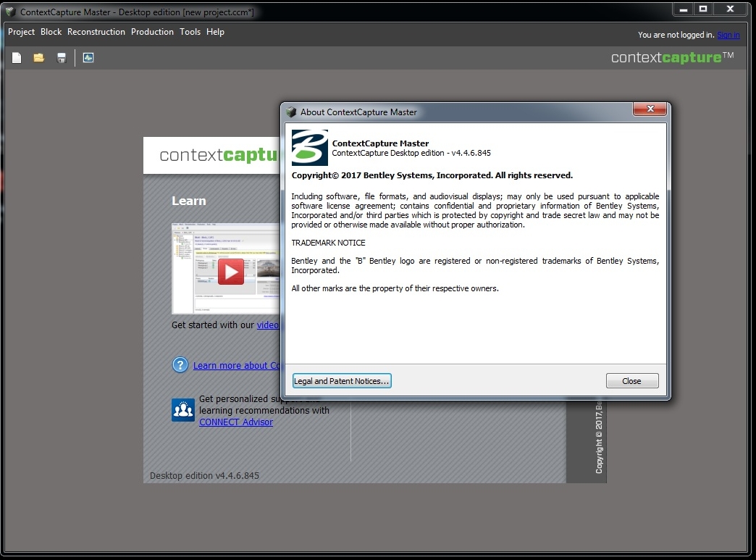The image size is (756, 560).
Task: Open the Project menu
Action: 21,32
